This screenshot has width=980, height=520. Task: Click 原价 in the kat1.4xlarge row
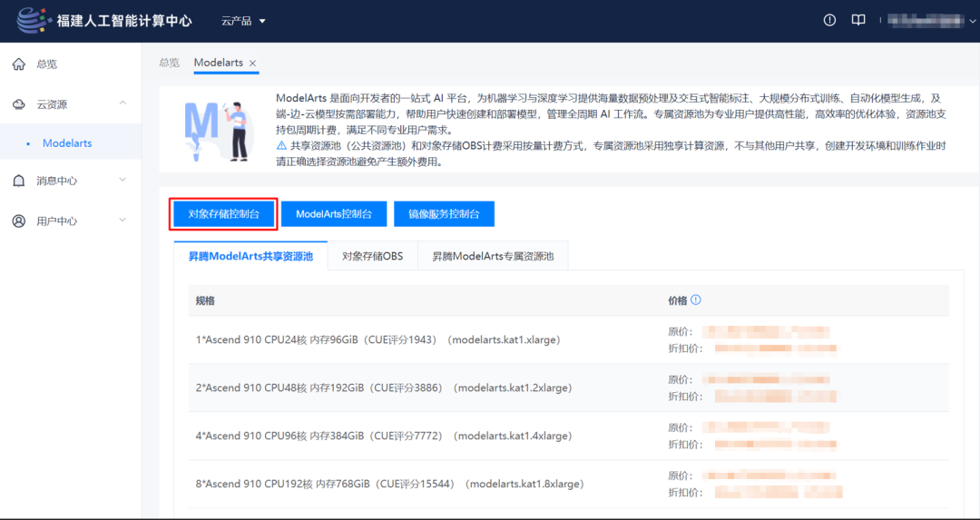680,428
